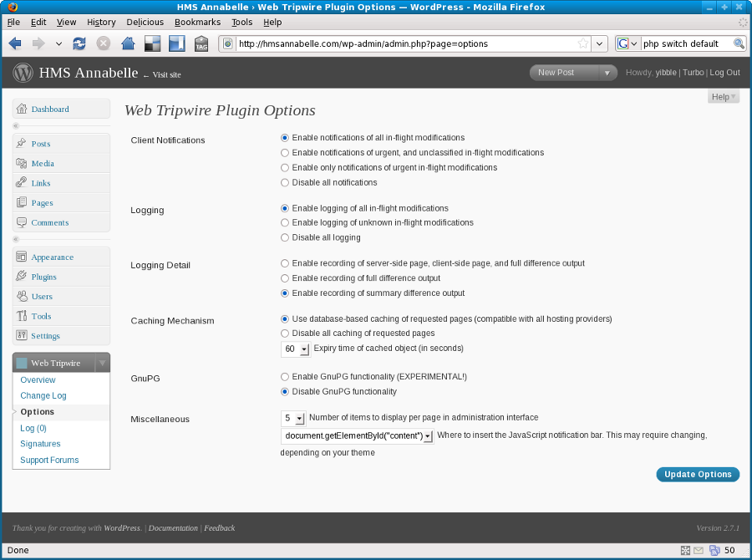
Task: Click the Links chain icon
Action: (21, 182)
